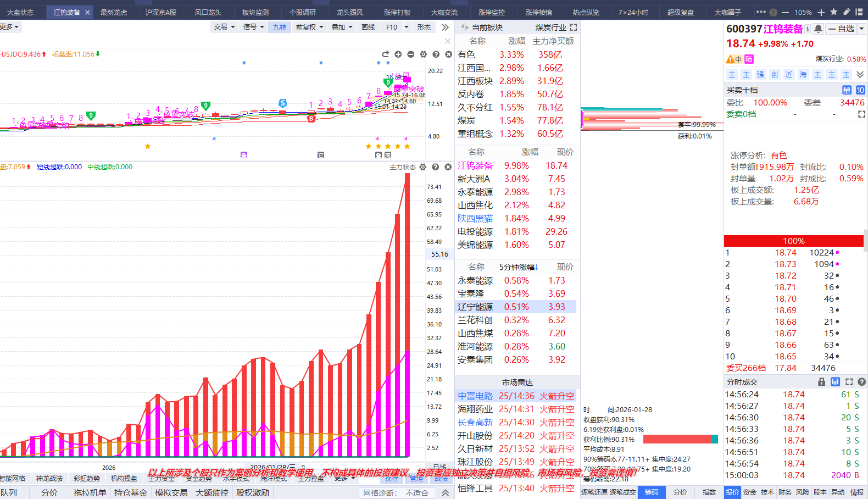The width and height of the screenshot is (868, 499).
Task: Click the price alert bell icon
Action: pyautogui.click(x=819, y=29)
